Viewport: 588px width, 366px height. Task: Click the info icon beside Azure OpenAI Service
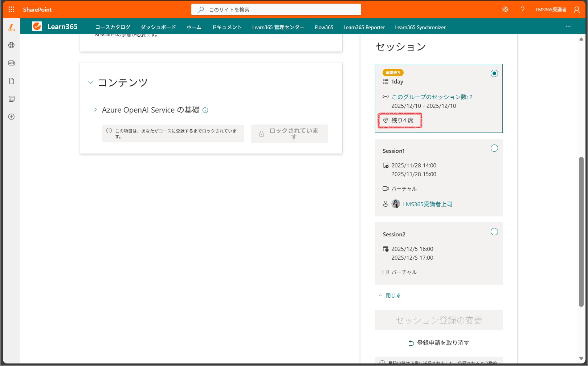(x=205, y=110)
